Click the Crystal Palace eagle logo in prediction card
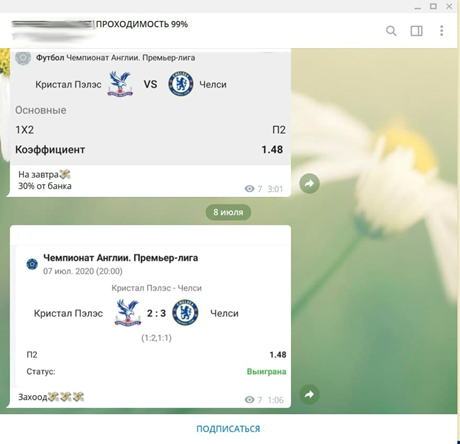460x444 pixels. 120,84
